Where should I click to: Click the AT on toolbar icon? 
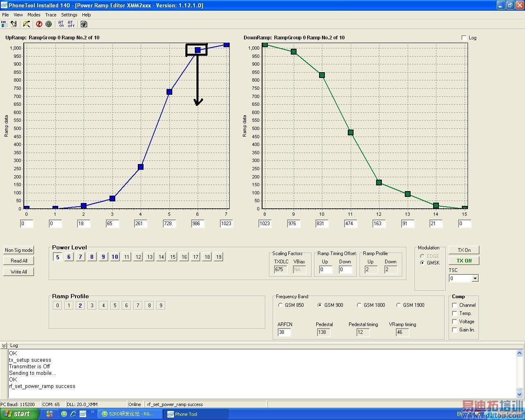click(61, 24)
